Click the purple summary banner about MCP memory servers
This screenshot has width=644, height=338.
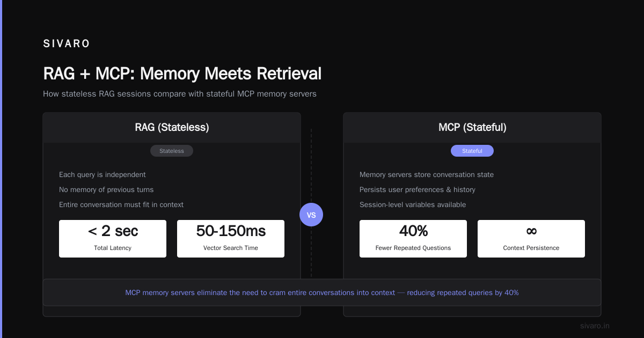pos(322,292)
